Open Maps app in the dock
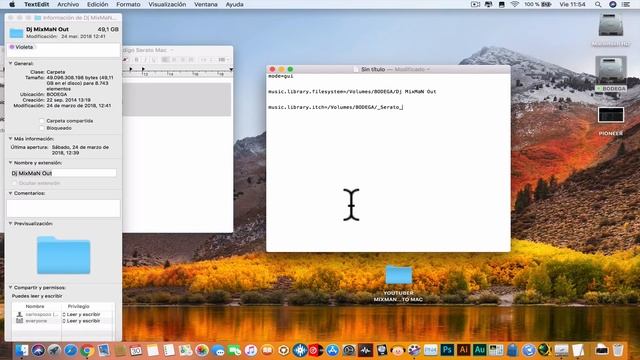 coord(185,350)
